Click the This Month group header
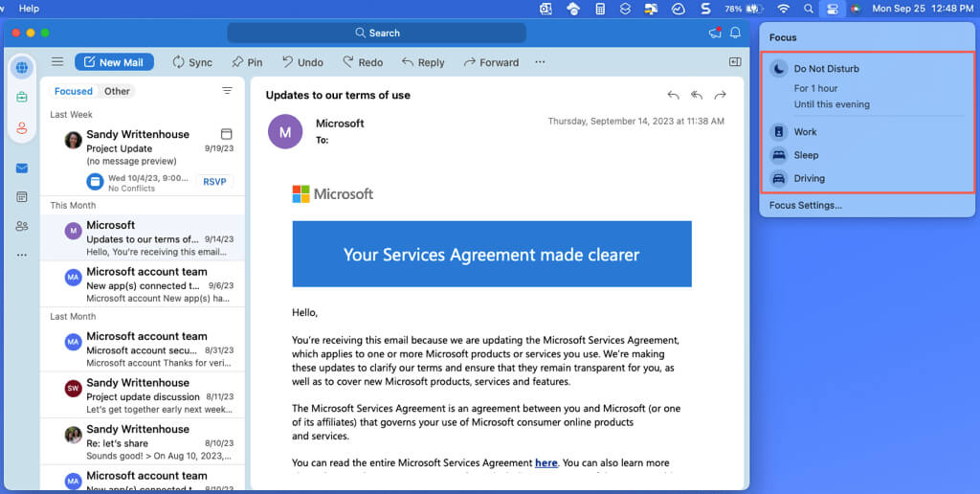Viewport: 980px width, 494px height. (73, 205)
